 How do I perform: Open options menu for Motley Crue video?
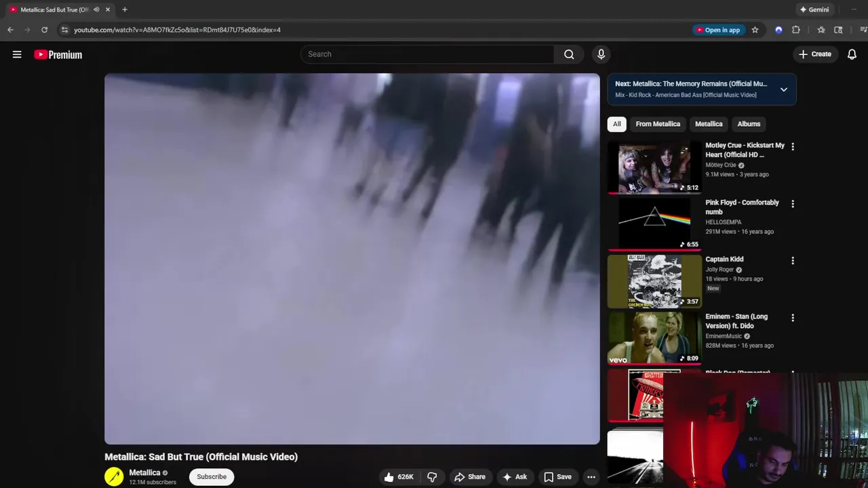[x=792, y=146]
